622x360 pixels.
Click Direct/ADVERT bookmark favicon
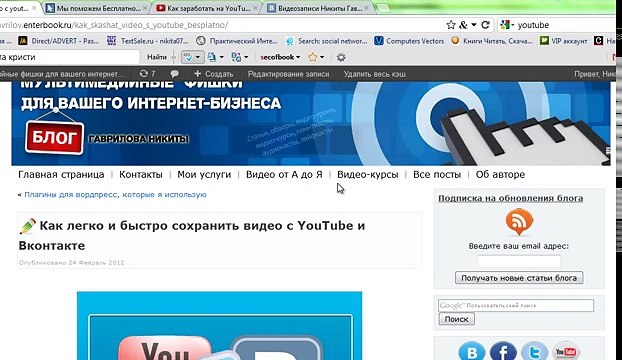23,41
